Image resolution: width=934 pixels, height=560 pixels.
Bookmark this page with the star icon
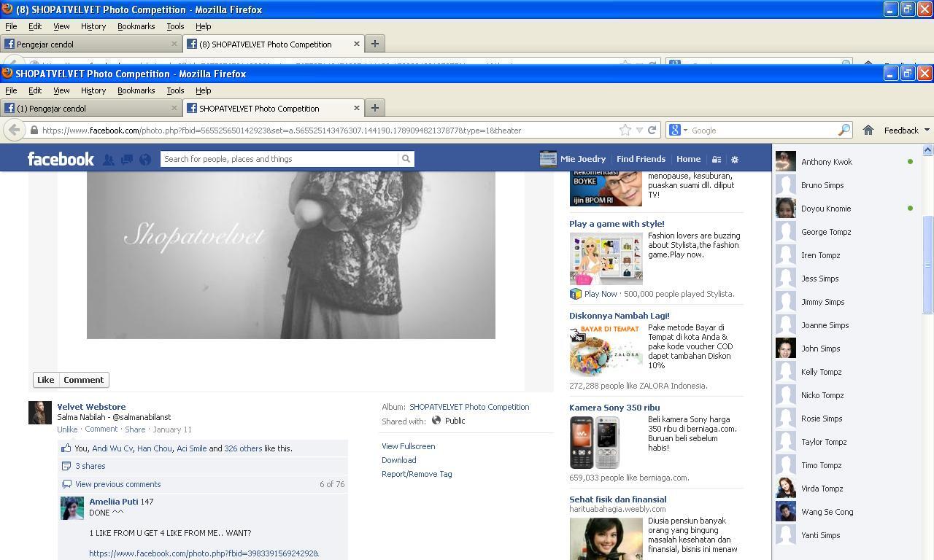click(x=625, y=130)
